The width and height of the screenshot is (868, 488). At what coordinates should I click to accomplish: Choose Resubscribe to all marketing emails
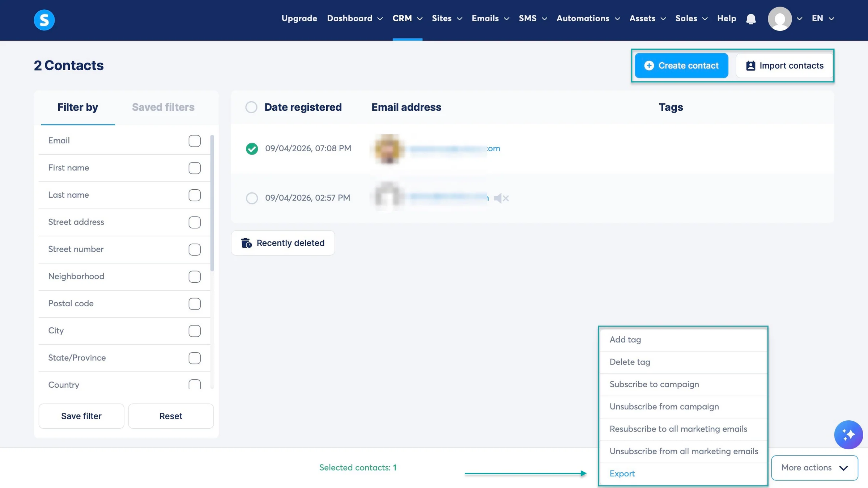[x=683, y=429]
